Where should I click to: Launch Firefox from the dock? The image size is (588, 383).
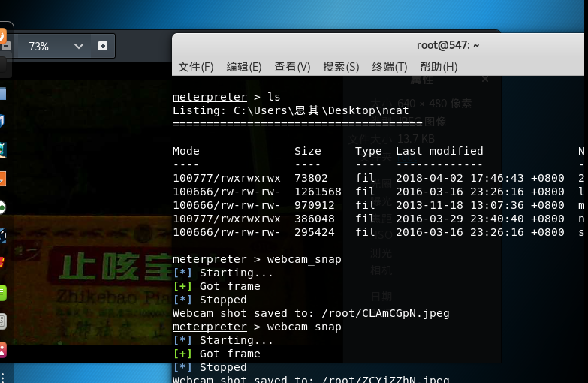[x=2, y=36]
